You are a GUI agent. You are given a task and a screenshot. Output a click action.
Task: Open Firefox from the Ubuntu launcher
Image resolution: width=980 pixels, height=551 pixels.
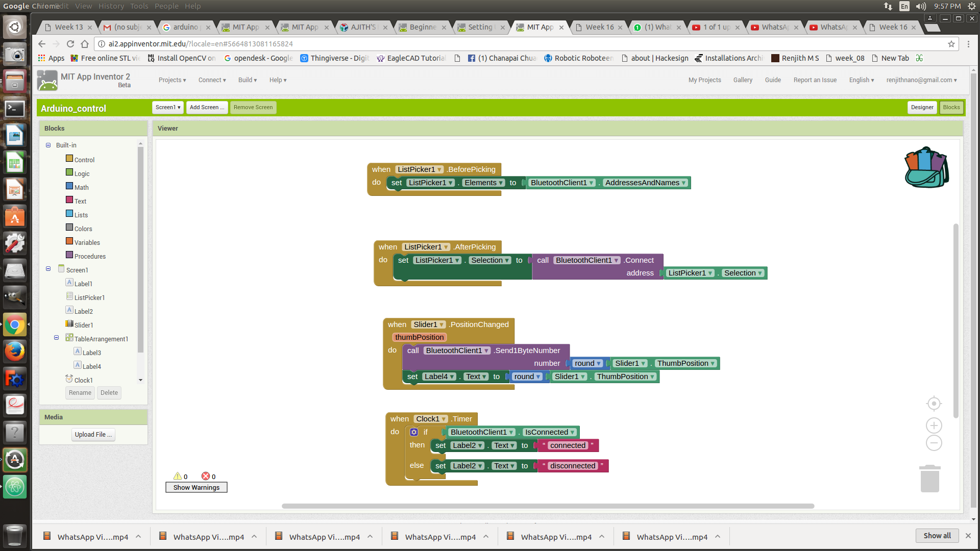(x=15, y=351)
